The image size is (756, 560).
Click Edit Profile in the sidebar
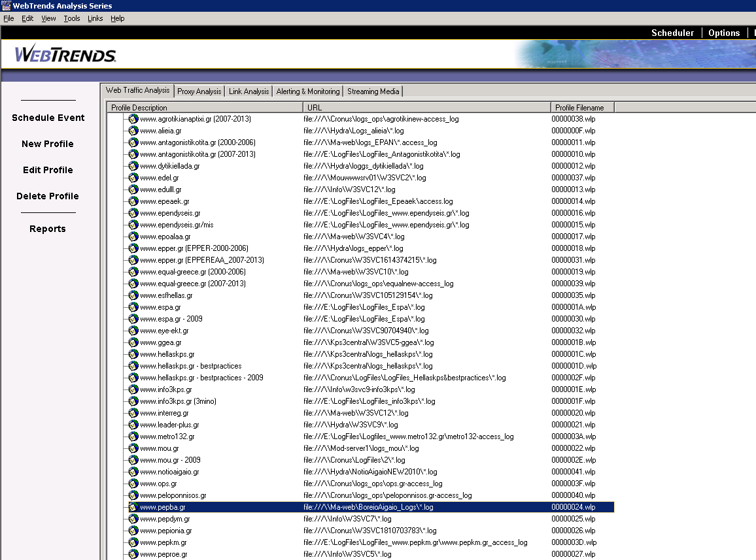click(48, 170)
